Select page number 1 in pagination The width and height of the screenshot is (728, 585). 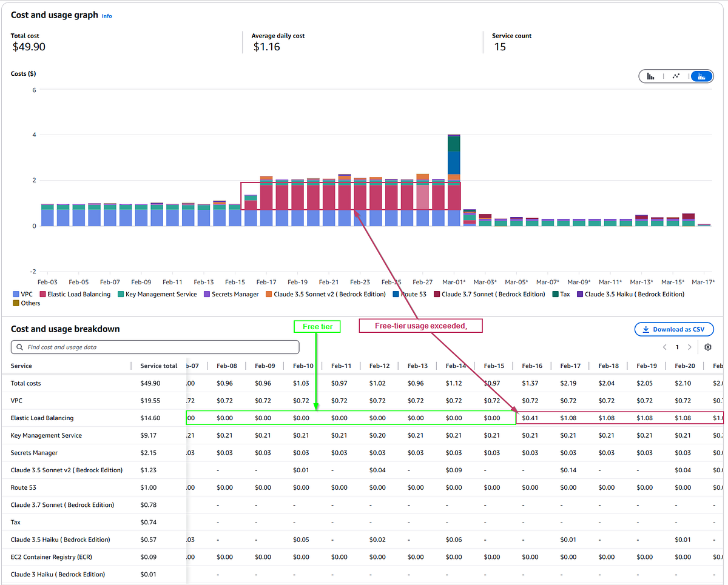677,347
